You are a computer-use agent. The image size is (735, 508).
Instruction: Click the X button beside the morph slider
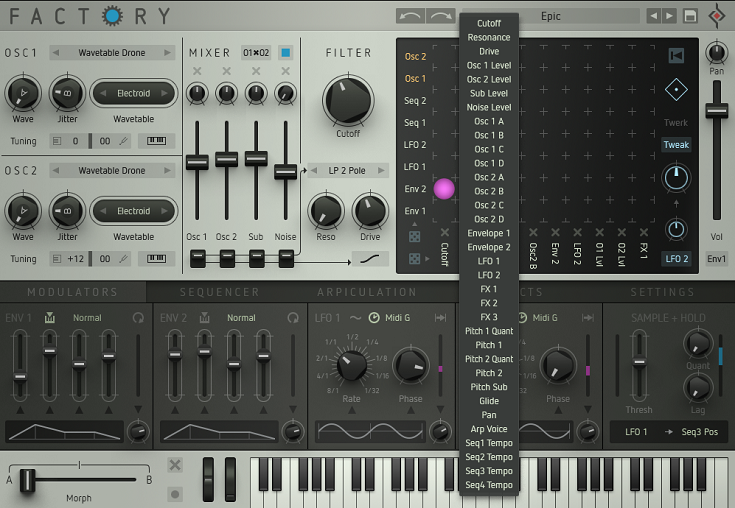pyautogui.click(x=175, y=465)
